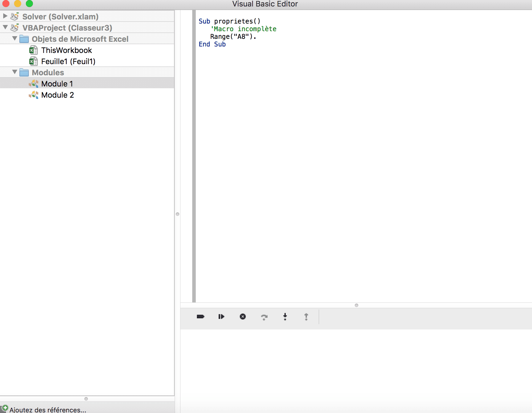Click Ajoutez des références link
Image resolution: width=532 pixels, height=413 pixels.
(48, 409)
